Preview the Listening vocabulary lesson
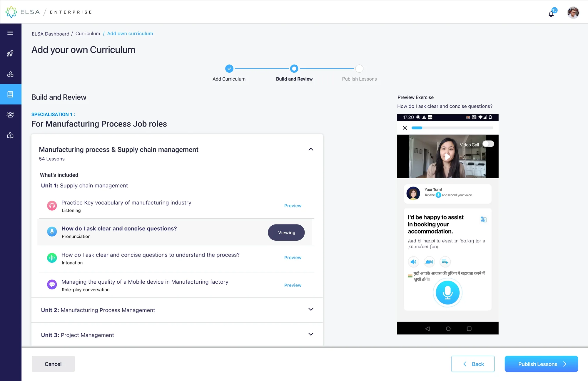588x381 pixels. 293,206
